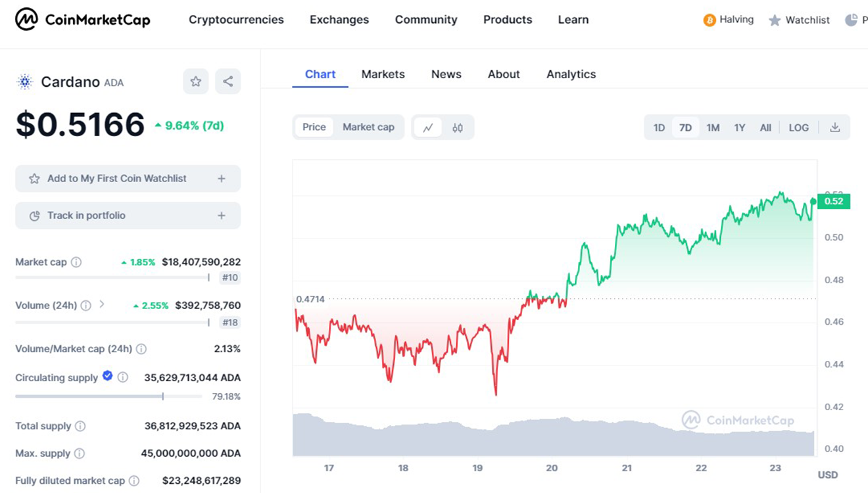Screen dimensions: 868x493
Task: Switch to candlestick chart view icon
Action: (458, 128)
